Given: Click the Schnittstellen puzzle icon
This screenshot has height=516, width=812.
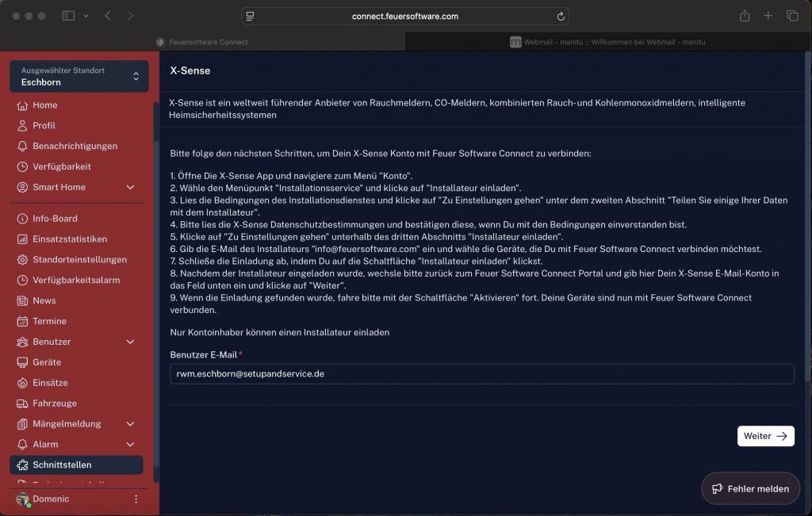Looking at the screenshot, I should (x=22, y=465).
